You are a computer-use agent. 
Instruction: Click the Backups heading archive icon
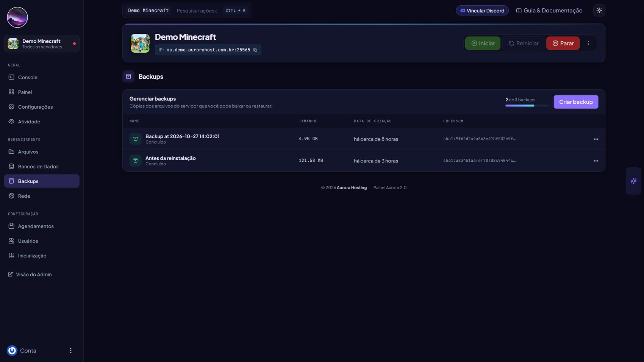coord(128,76)
